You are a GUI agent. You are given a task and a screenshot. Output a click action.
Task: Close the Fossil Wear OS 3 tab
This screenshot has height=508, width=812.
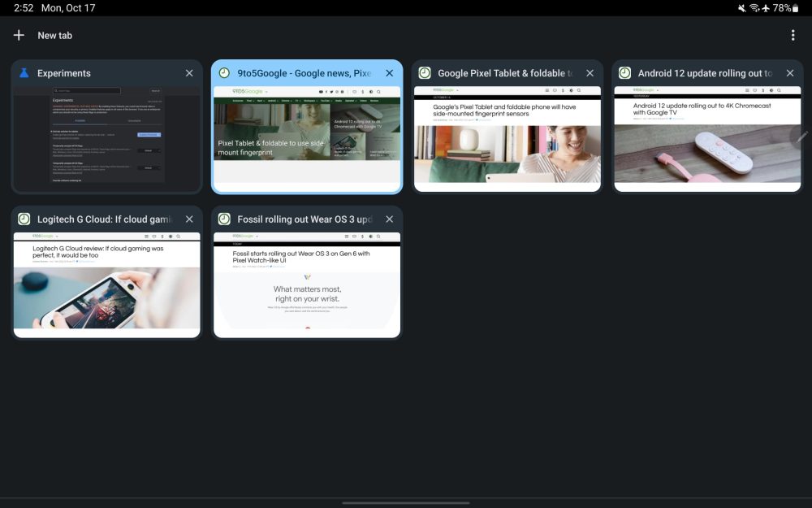coord(389,219)
